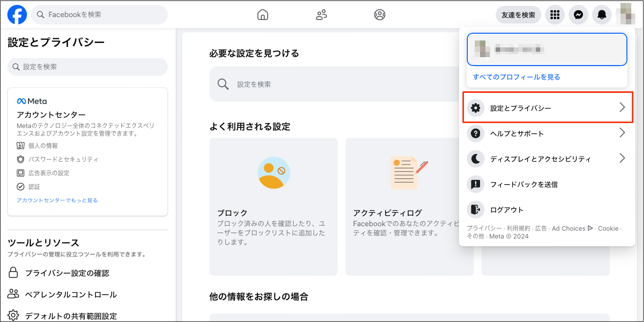The height and width of the screenshot is (322, 644).
Task: Click the shield icon for password security
Action: (21, 159)
